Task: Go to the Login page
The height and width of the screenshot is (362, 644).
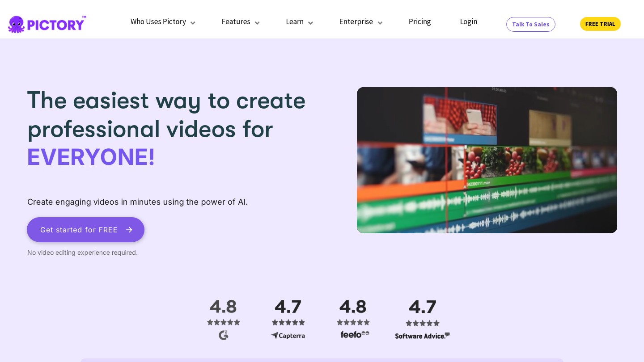Action: pos(468,22)
